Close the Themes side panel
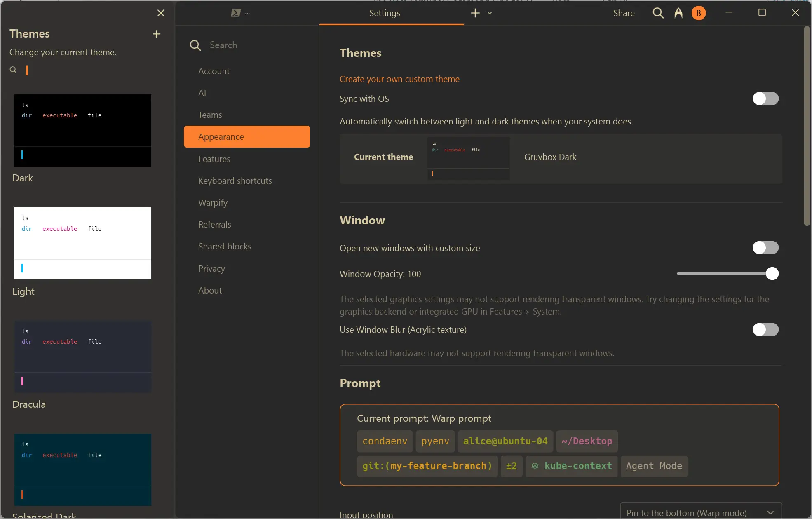Screen dimensions: 812x519 coord(161,13)
